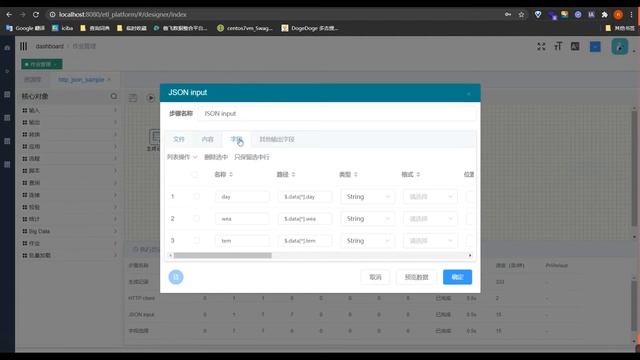This screenshot has height=360, width=640.
Task: Reload the page with browser refresh icon
Action: pyautogui.click(x=36, y=14)
